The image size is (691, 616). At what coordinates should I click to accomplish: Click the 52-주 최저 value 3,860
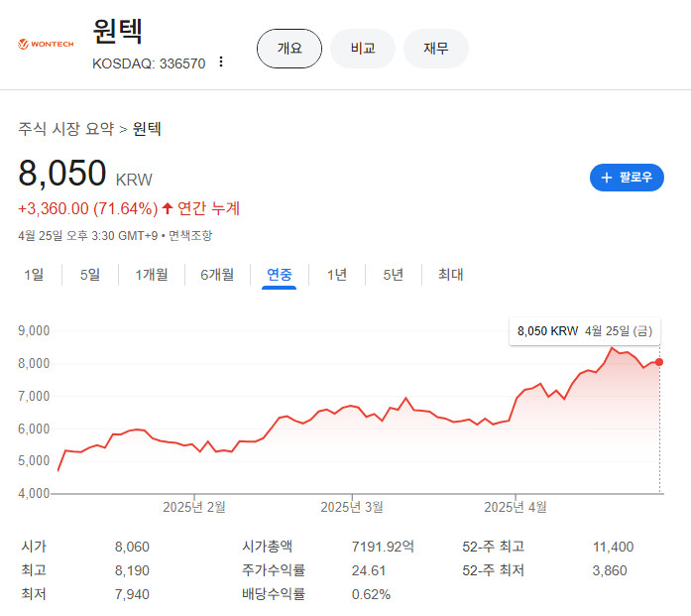[610, 570]
